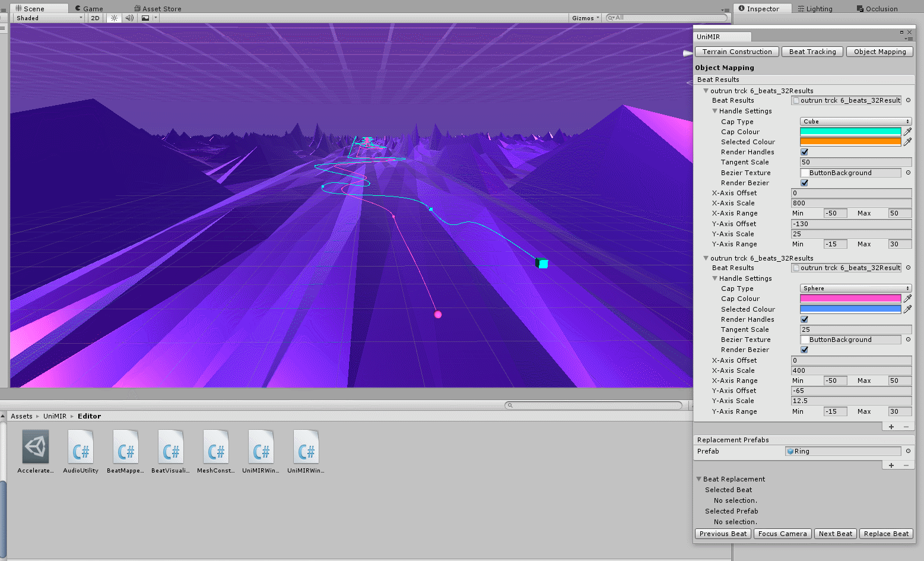Viewport: 924px width, 561px height.
Task: Pick blue Selected Colour with eyedropper
Action: click(x=907, y=309)
